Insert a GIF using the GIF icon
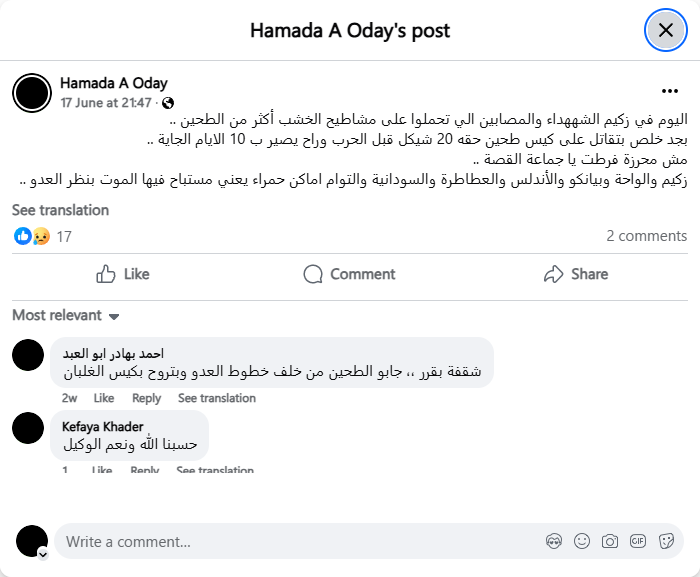700x577 pixels. (x=638, y=541)
